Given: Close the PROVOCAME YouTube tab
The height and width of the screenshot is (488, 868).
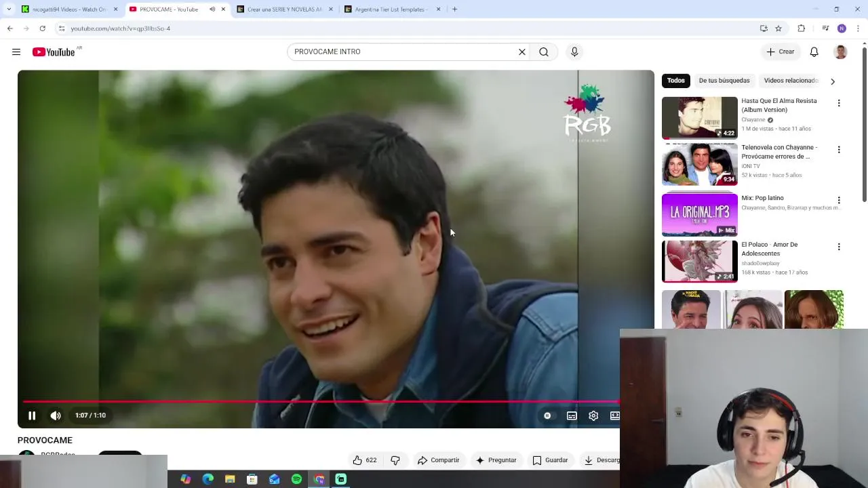Looking at the screenshot, I should coord(223,9).
